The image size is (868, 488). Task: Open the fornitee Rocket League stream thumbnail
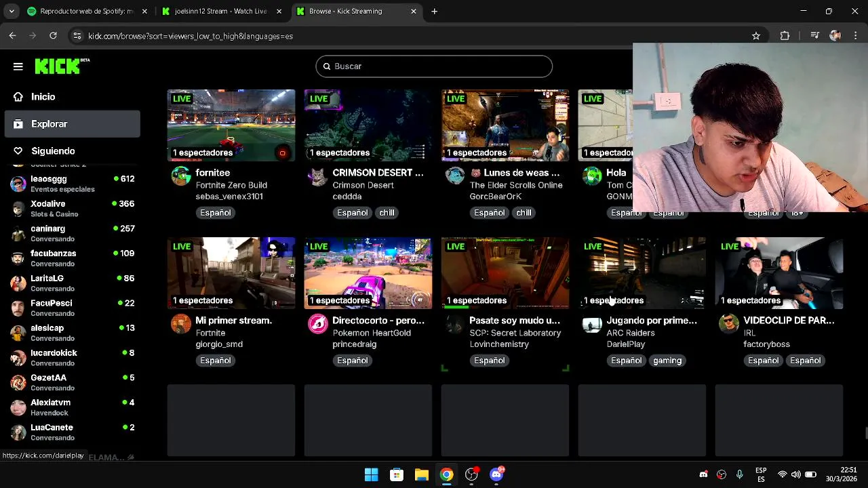click(x=231, y=125)
